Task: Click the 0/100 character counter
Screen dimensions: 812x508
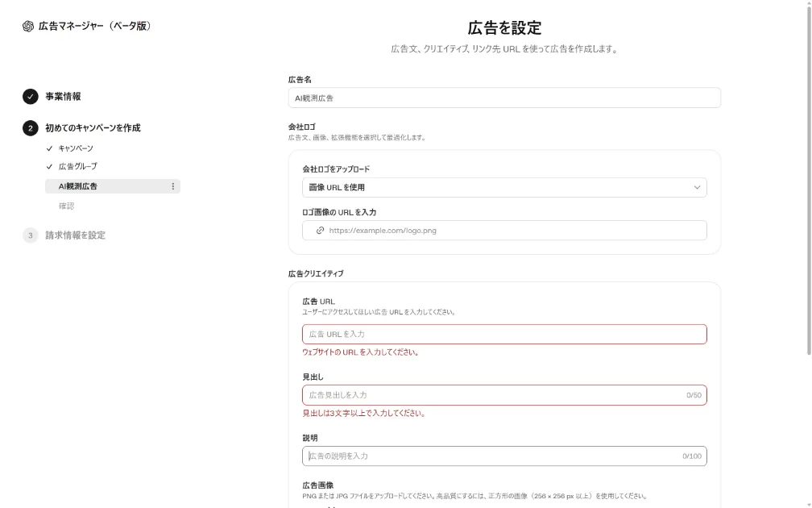Action: click(692, 456)
